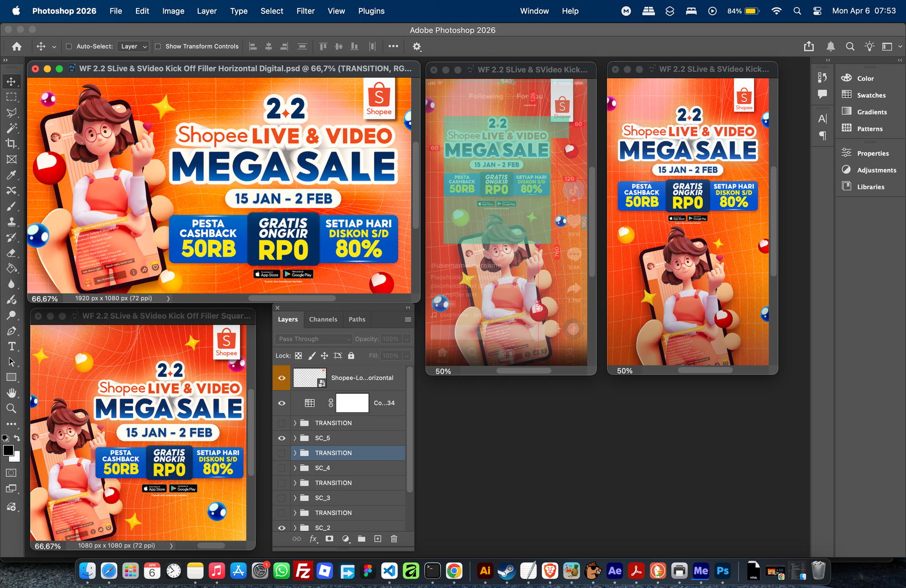The image size is (906, 588).
Task: Select the Magic Wand tool
Action: point(11,128)
